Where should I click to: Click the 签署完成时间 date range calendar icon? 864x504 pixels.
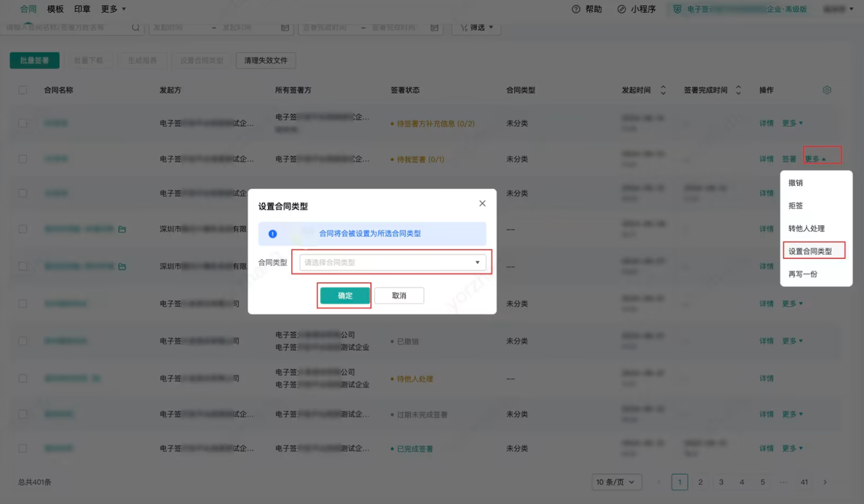(x=434, y=27)
